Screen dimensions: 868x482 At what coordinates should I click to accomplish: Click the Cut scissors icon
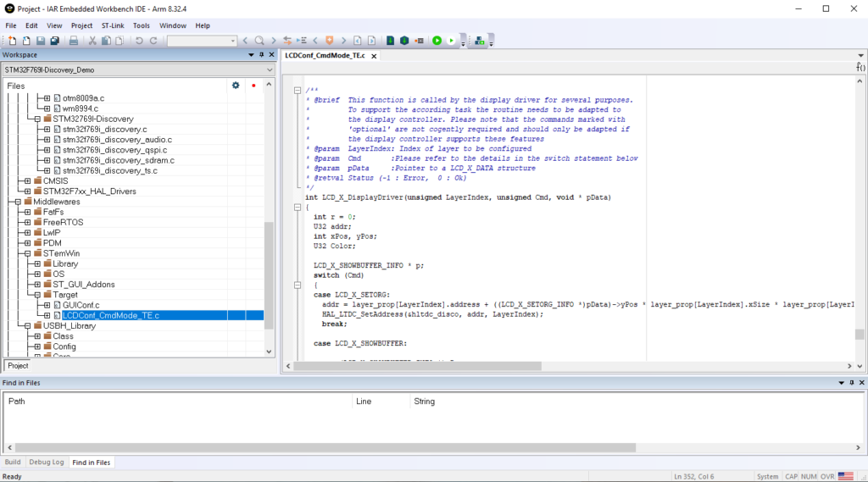tap(92, 41)
